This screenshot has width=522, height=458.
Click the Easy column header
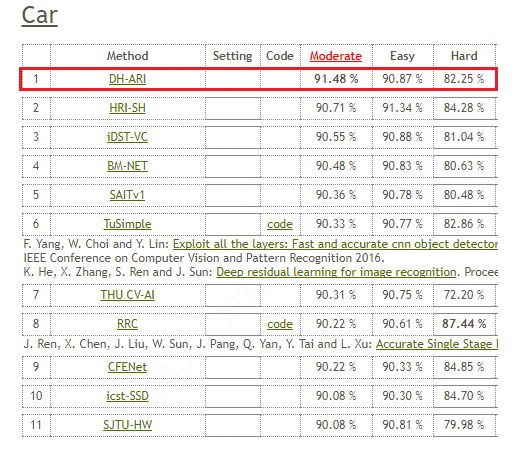(x=402, y=56)
